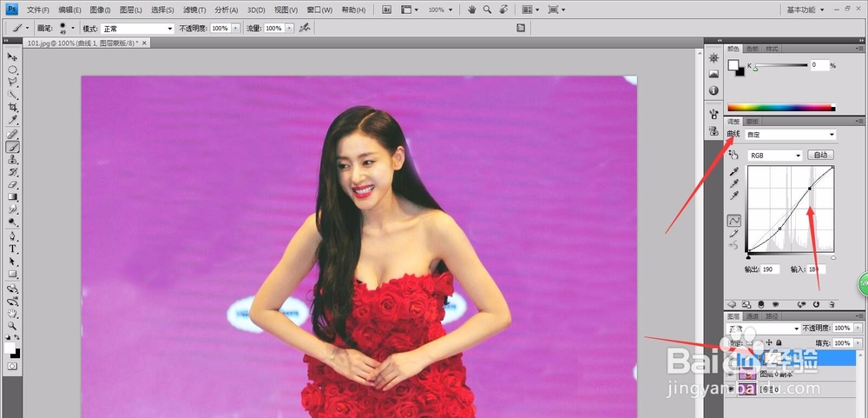Hide the 图层 0 副本 layer

pyautogui.click(x=731, y=375)
